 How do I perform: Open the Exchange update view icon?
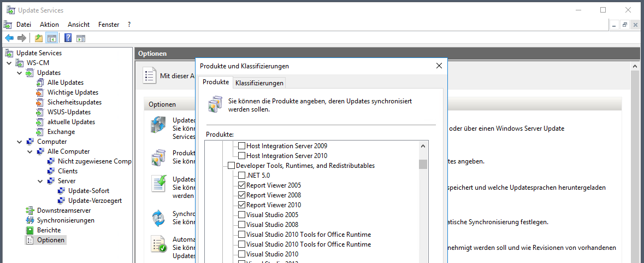[40, 132]
